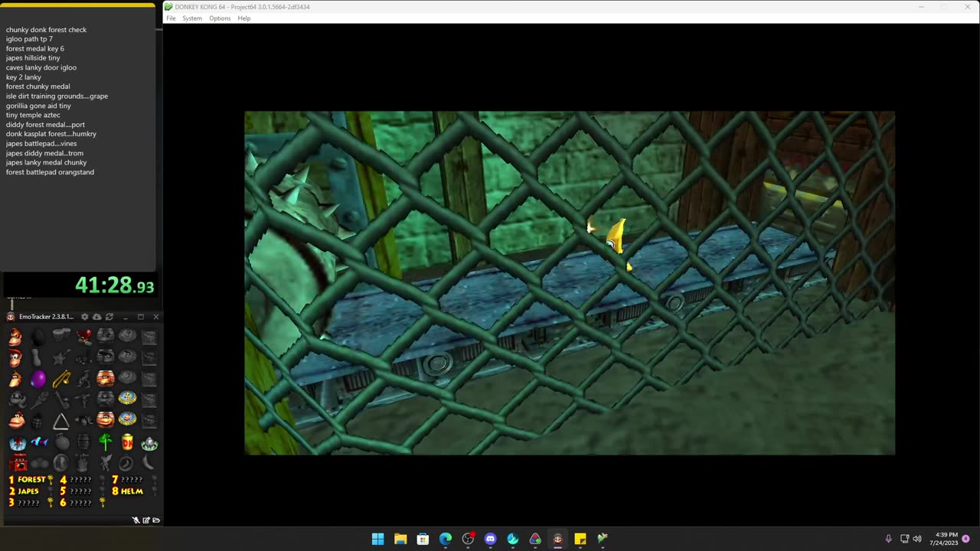Click the blue and red fish icon
The height and width of the screenshot is (551, 980).
coord(40,442)
